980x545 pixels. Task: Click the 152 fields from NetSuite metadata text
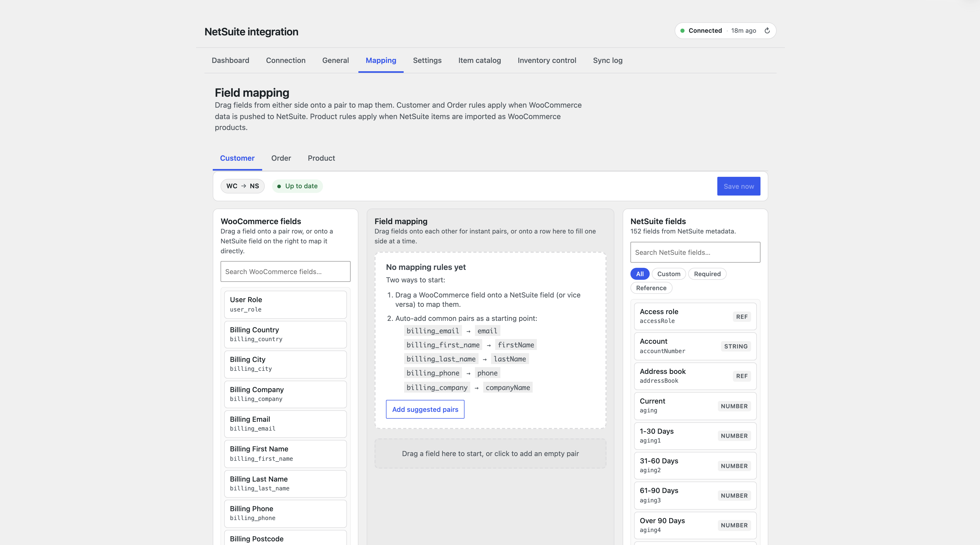click(683, 231)
